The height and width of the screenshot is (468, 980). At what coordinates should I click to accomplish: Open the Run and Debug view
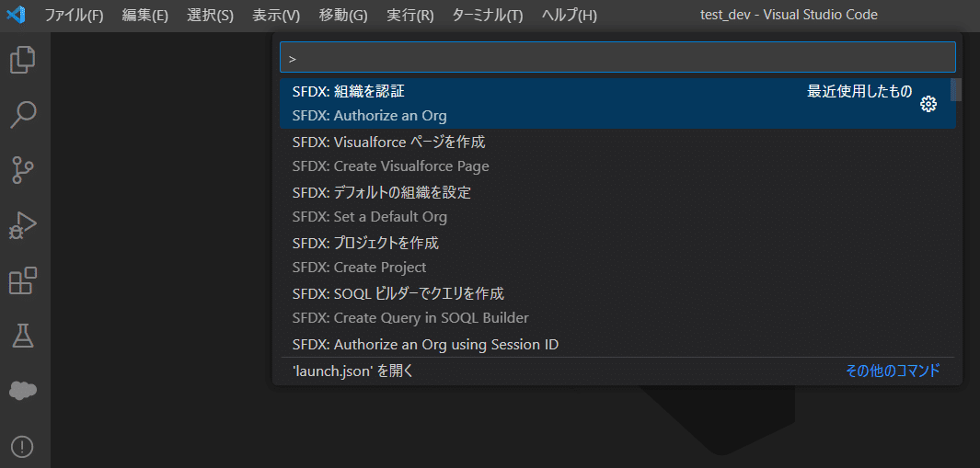click(23, 225)
